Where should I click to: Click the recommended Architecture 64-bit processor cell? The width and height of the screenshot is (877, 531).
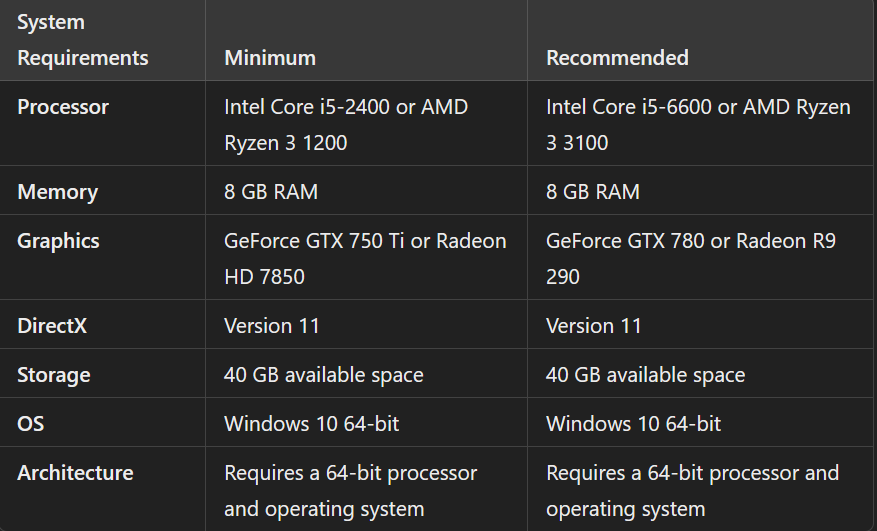pos(692,490)
